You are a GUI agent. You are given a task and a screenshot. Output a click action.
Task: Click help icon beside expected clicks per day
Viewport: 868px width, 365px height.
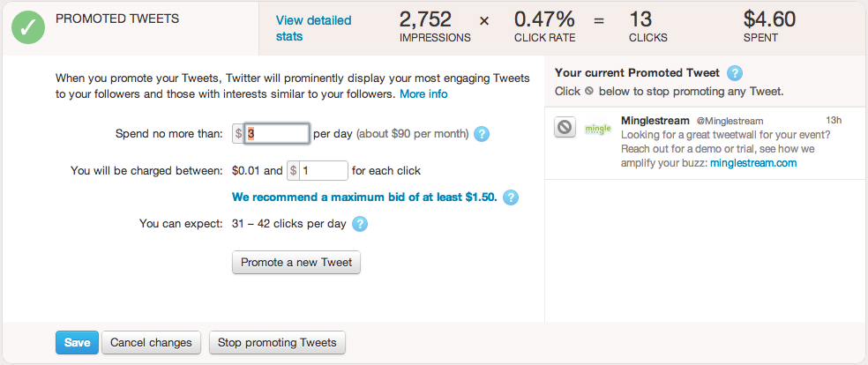(x=360, y=224)
